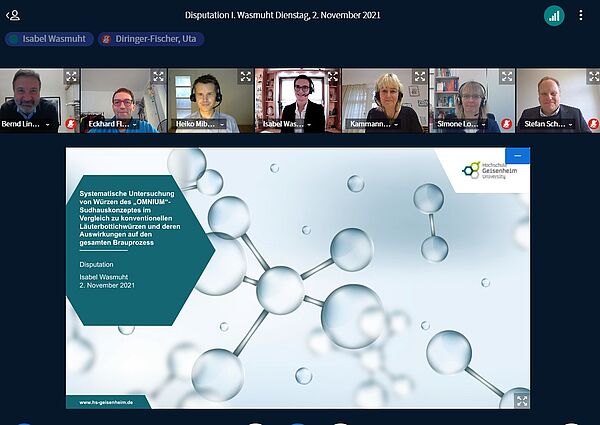Screen dimensions: 600x425
Task: Open dropdown arrow beside Bernd Lin... name
Action: pos(48,125)
